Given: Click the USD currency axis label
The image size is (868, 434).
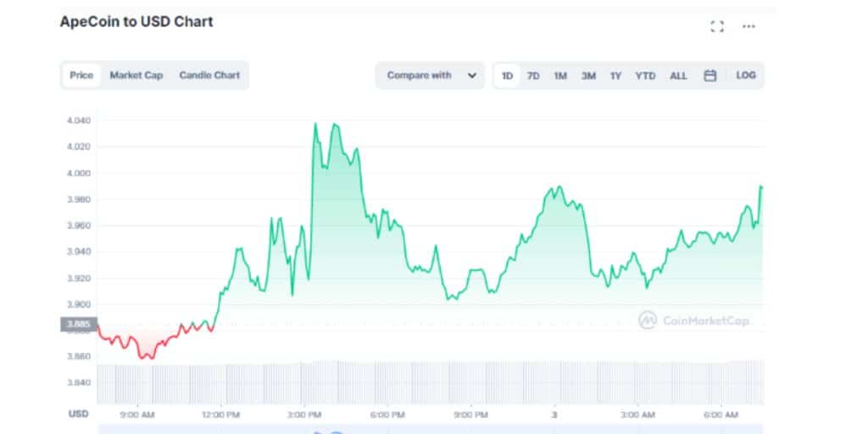Looking at the screenshot, I should coord(78,414).
